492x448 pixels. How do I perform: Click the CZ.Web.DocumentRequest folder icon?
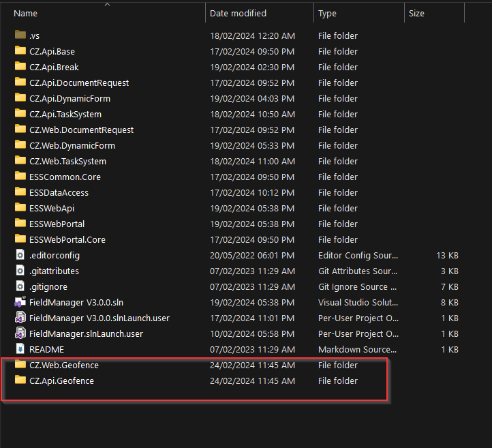pos(20,129)
